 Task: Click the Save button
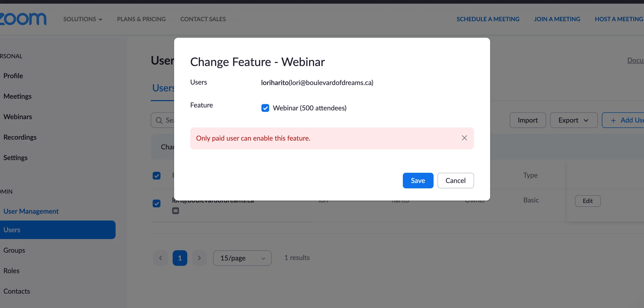coord(418,180)
